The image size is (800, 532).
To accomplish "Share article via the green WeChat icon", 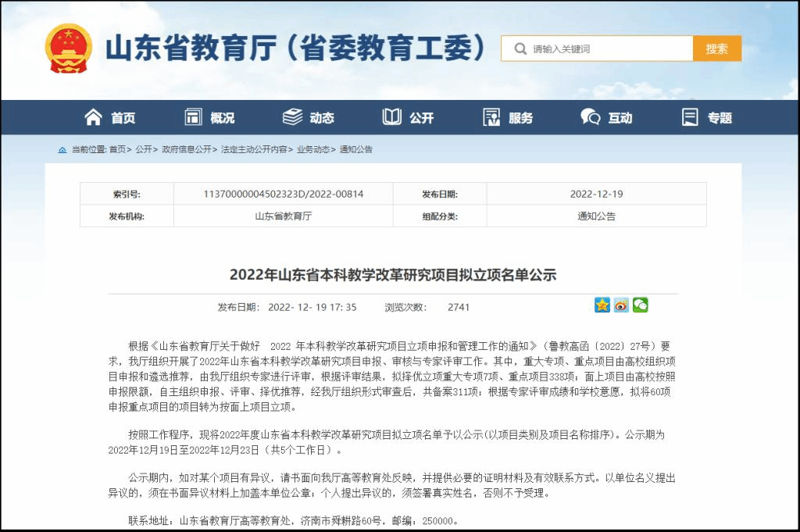I will (640, 305).
